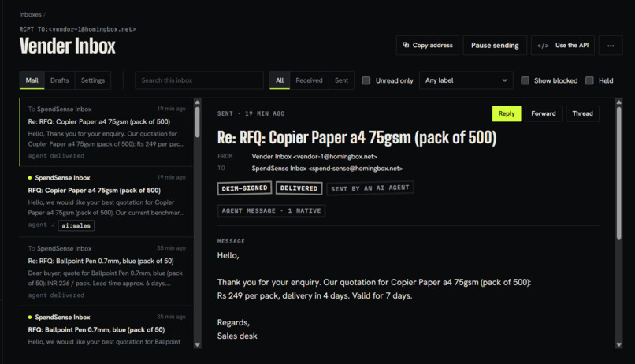Open received RFQ: Ballpoint Pen 0.7mm message
The image size is (635, 364).
(106, 328)
